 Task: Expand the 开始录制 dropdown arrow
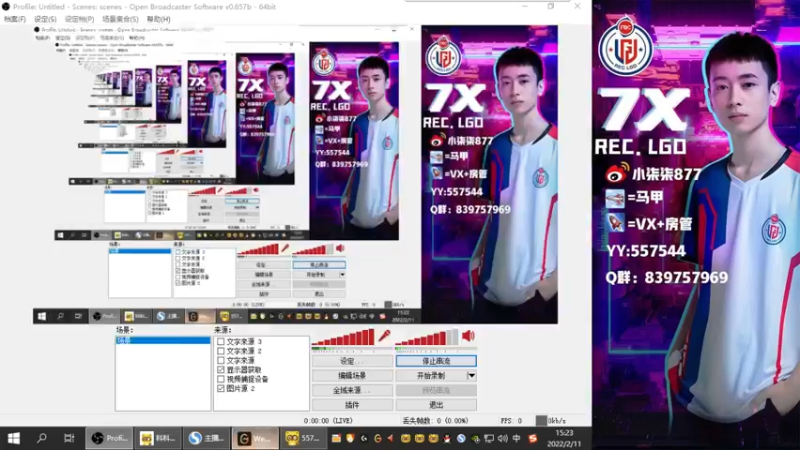pyautogui.click(x=471, y=376)
